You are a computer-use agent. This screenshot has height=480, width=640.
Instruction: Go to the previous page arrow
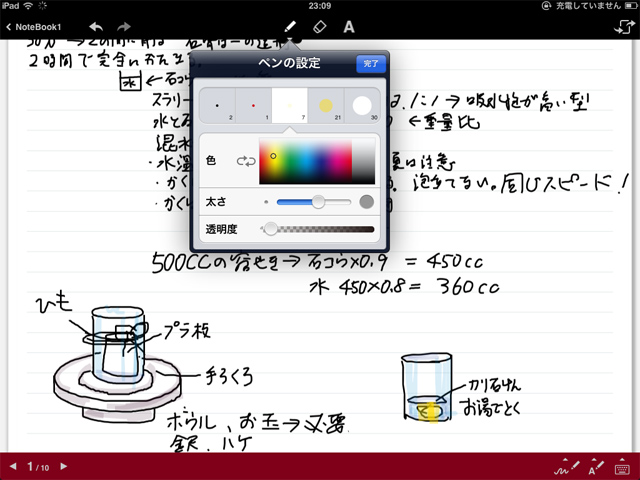12,467
